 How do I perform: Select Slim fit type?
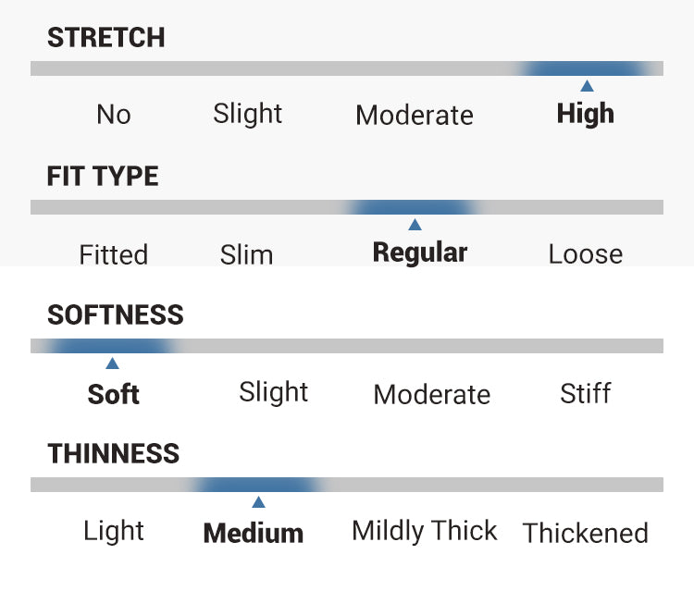[x=247, y=253]
